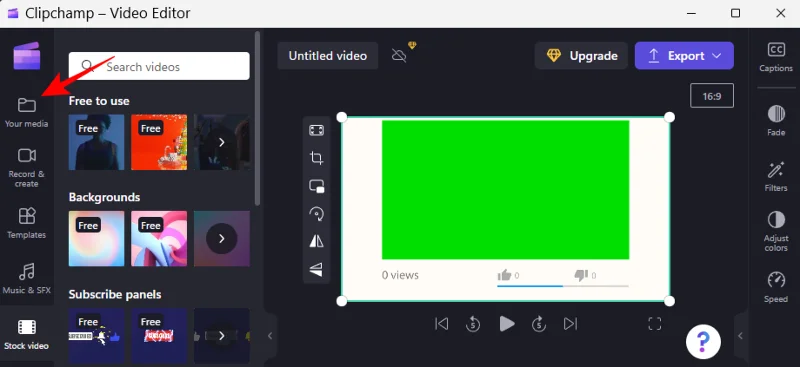Collapse the right property panel
This screenshot has height=367, width=800.
pos(740,335)
